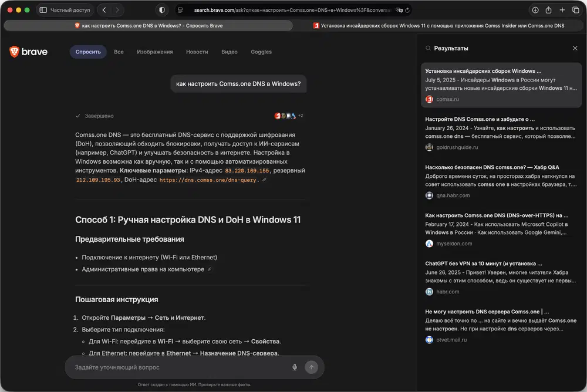Viewport: 587px width, 392px height.
Task: Open the privacy shield icon in toolbar
Action: point(162,10)
